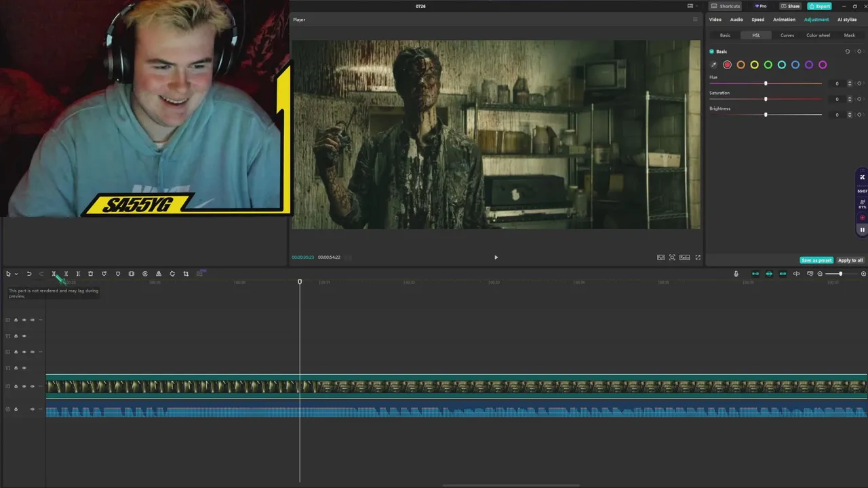Open the Shortcuts panel

[x=726, y=6]
